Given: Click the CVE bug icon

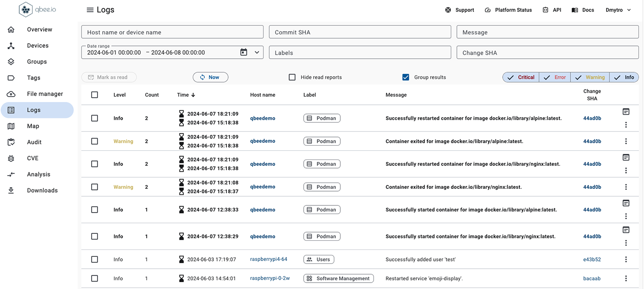Looking at the screenshot, I should [11, 158].
